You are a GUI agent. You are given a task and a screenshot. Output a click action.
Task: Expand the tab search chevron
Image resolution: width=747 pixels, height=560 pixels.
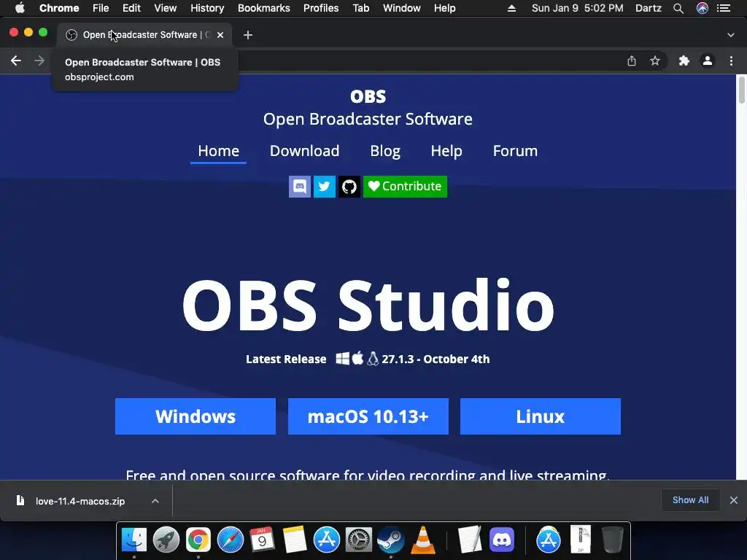(x=731, y=35)
